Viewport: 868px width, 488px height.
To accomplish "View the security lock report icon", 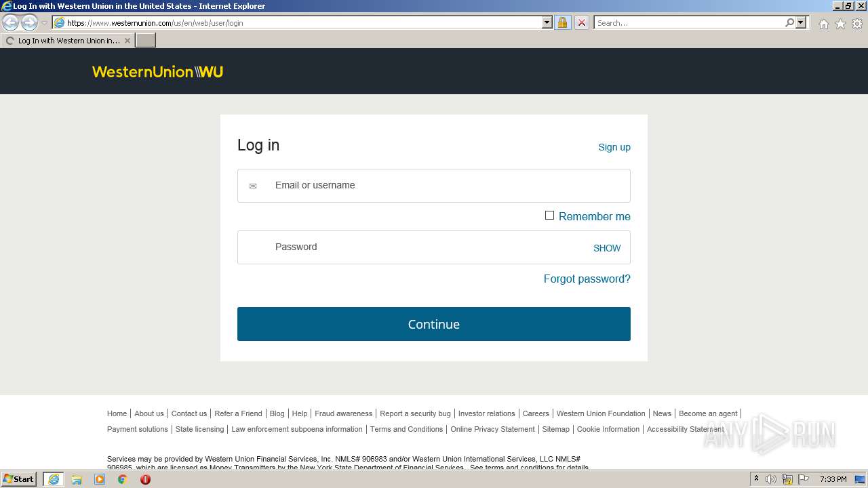I will coord(562,22).
